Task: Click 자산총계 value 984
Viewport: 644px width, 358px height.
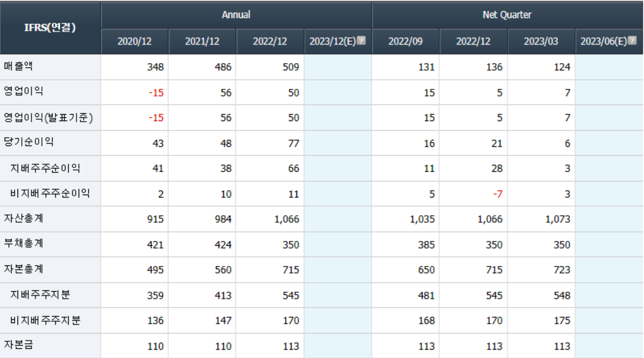Action: pyautogui.click(x=223, y=219)
